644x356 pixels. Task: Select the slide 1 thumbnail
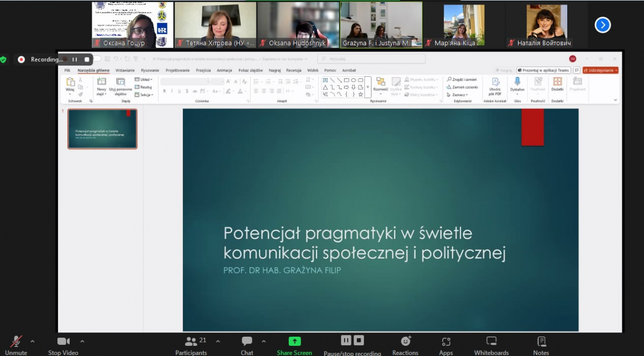click(x=103, y=129)
